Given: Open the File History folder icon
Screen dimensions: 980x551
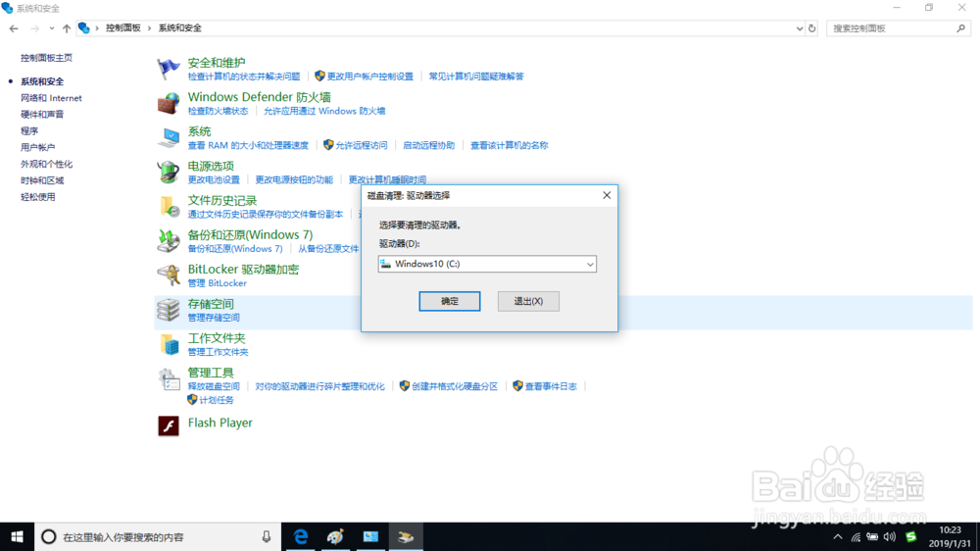Looking at the screenshot, I should 168,206.
